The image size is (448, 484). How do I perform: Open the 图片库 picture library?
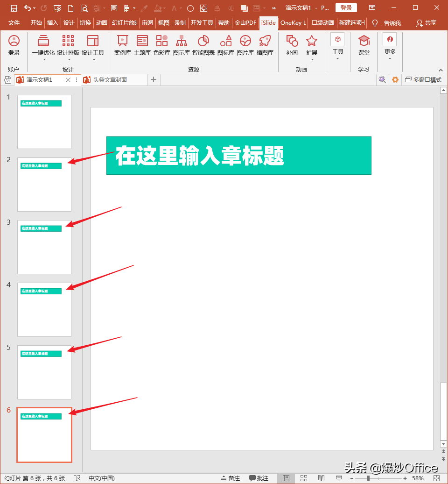tap(245, 45)
